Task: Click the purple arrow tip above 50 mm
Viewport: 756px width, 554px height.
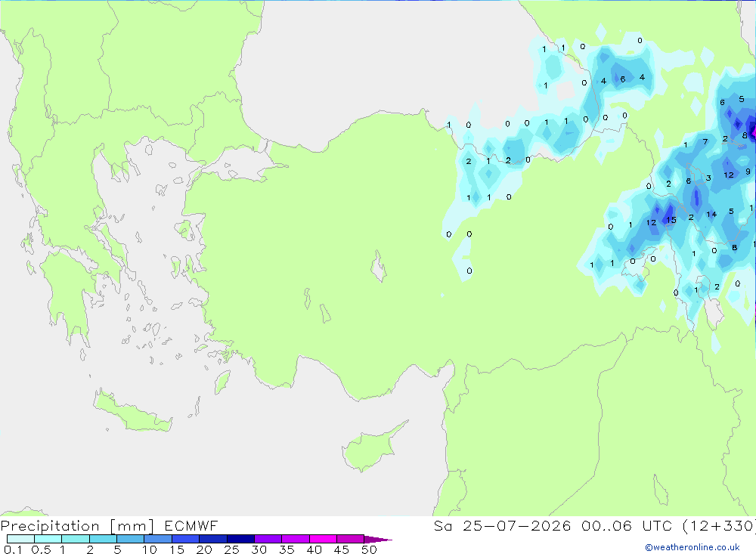Action: 378,540
